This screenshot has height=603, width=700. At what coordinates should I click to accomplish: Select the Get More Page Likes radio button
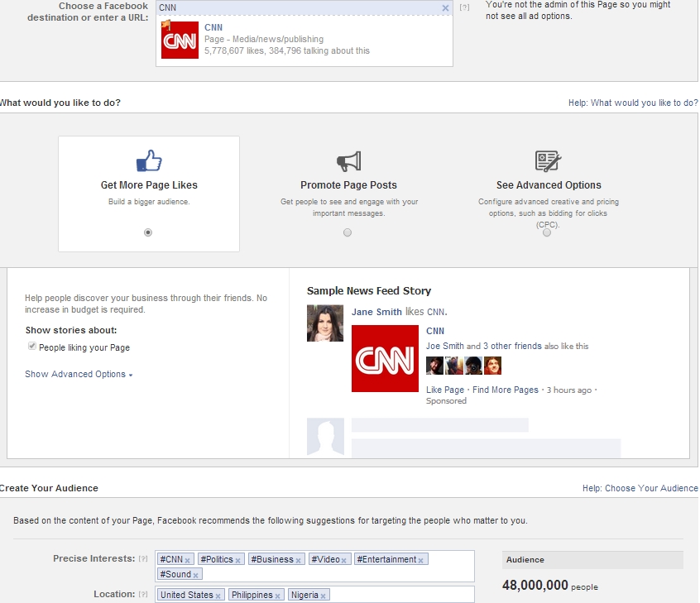coord(148,232)
